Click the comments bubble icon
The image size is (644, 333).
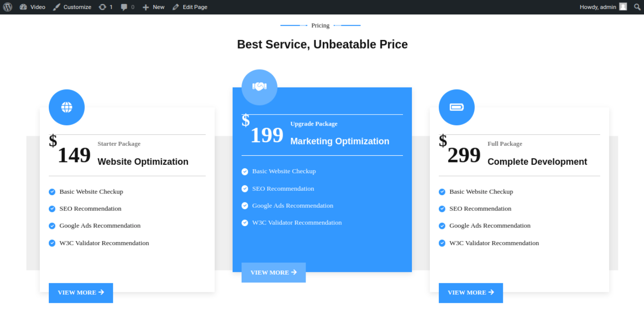click(x=127, y=7)
